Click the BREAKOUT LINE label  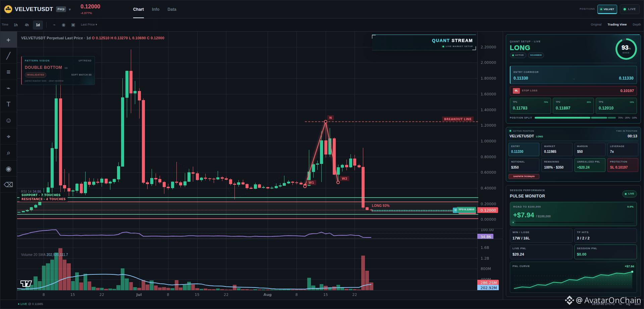pos(458,119)
